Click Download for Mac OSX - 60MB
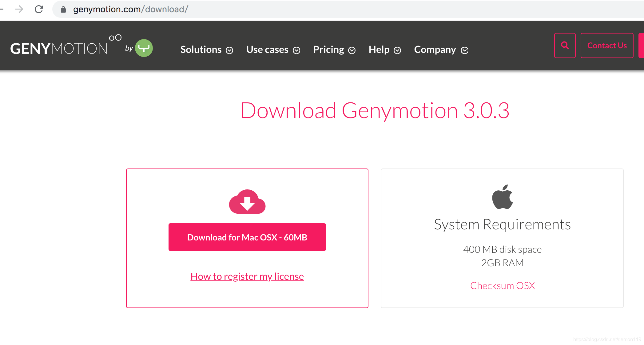This screenshot has width=644, height=345. [x=247, y=237]
